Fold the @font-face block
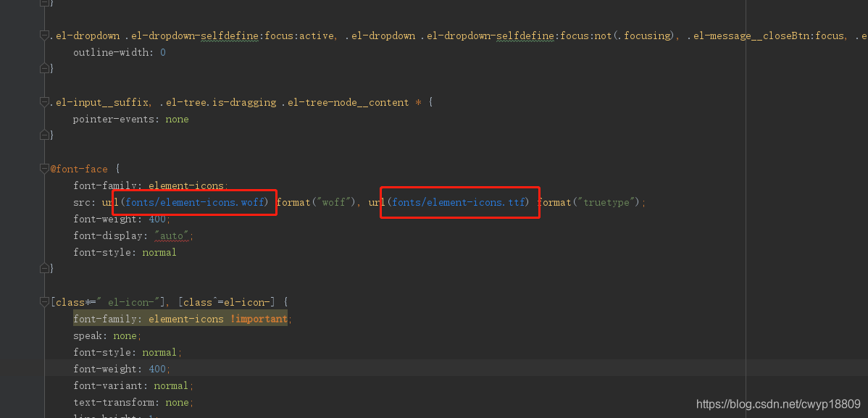The image size is (868, 418). click(x=43, y=169)
